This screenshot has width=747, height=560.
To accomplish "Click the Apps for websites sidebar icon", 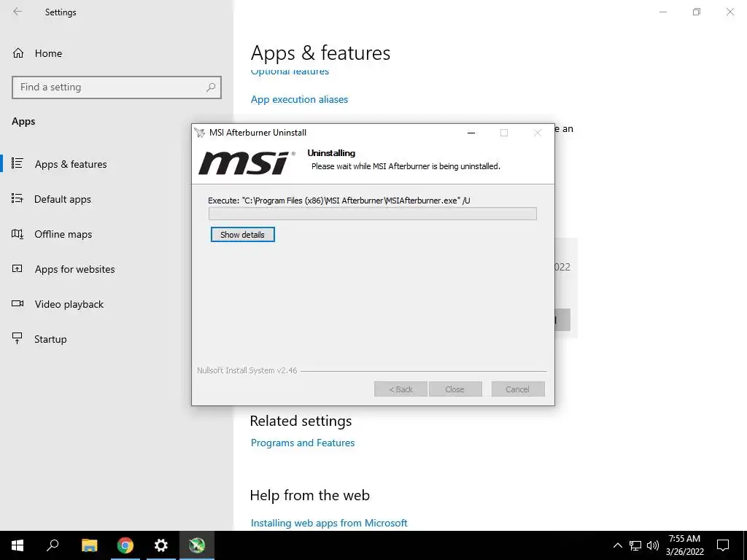I will (x=18, y=268).
